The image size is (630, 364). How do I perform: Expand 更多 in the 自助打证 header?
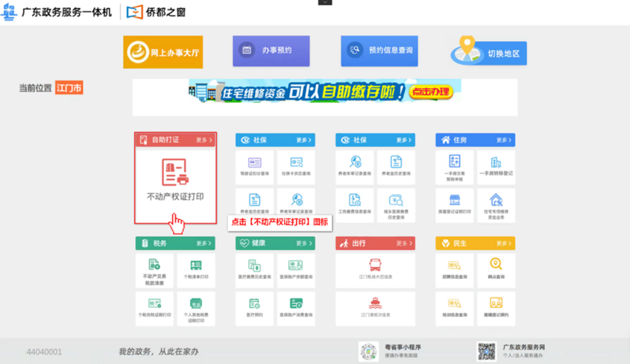point(204,140)
